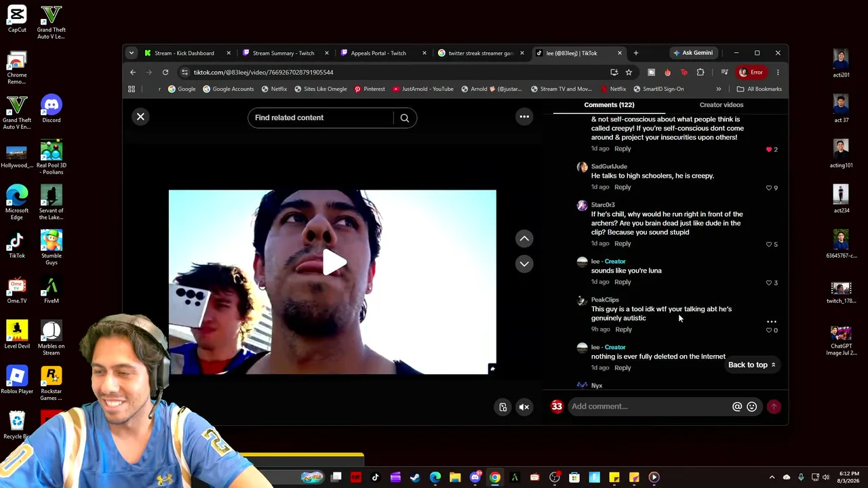The height and width of the screenshot is (488, 868).
Task: Open the JustArnold - YouTube bookmark
Action: (x=422, y=89)
